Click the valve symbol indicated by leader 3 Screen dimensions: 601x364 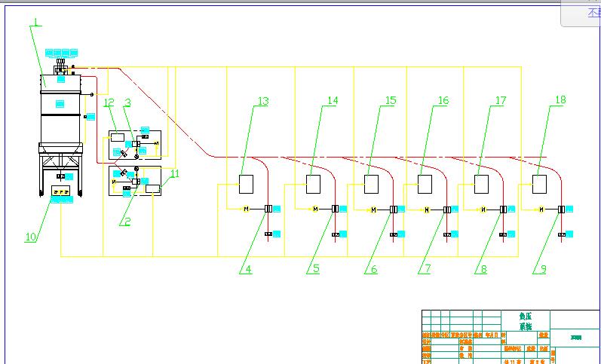click(136, 144)
